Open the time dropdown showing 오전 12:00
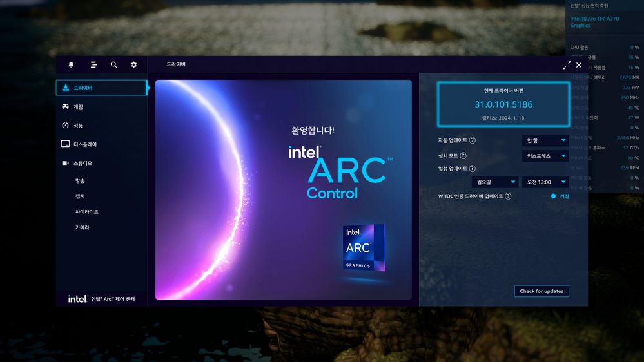Screen dimensions: 644x362 click(x=545, y=182)
